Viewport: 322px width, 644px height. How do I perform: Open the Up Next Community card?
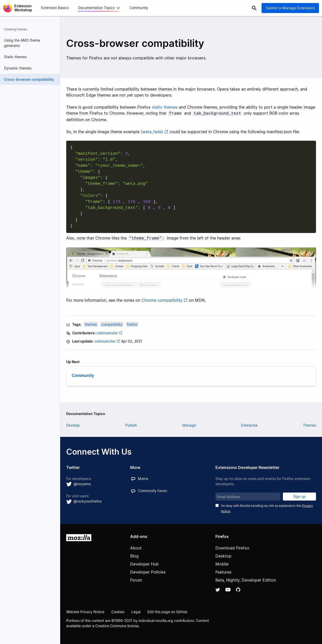pos(191,376)
